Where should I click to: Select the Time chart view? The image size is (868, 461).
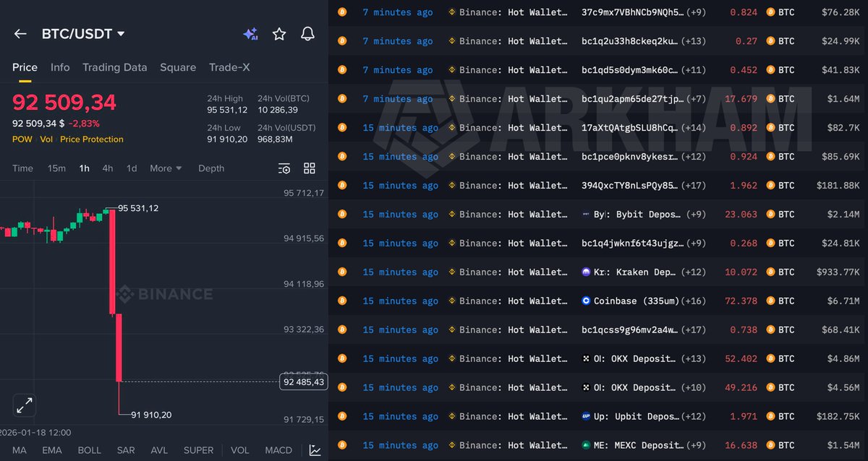coord(22,168)
